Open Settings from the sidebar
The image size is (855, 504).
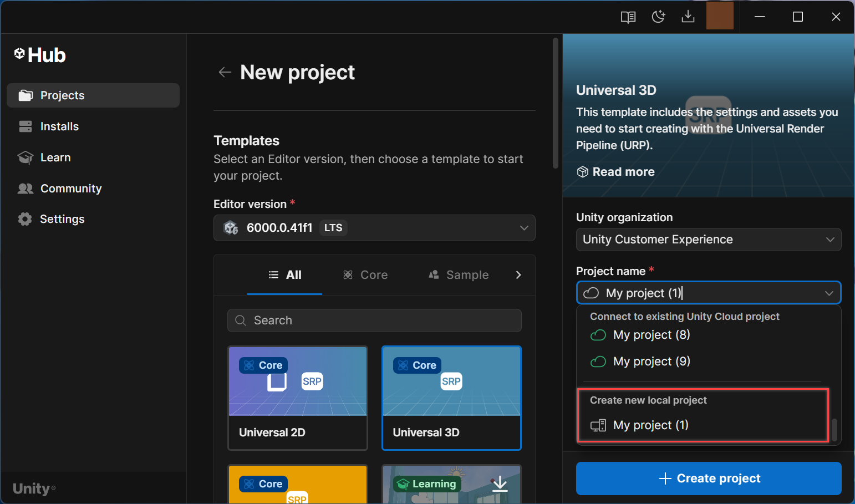pos(62,219)
